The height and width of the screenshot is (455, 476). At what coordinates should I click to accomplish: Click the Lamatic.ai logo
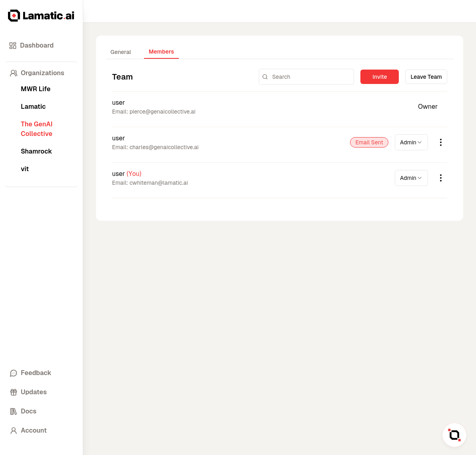41,16
